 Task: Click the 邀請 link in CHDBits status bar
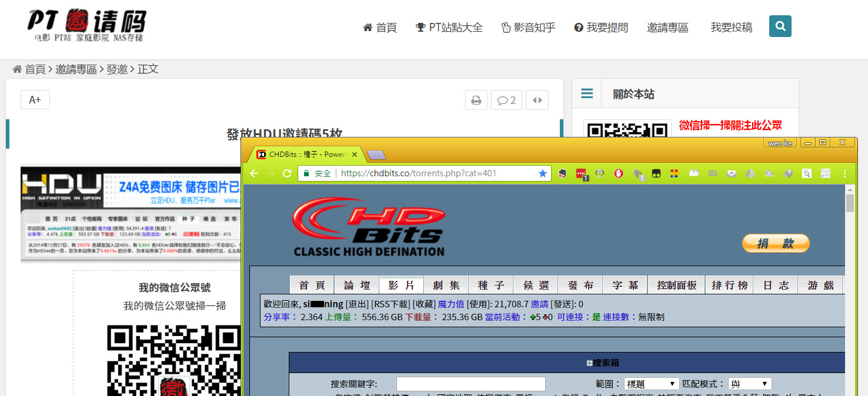point(540,304)
